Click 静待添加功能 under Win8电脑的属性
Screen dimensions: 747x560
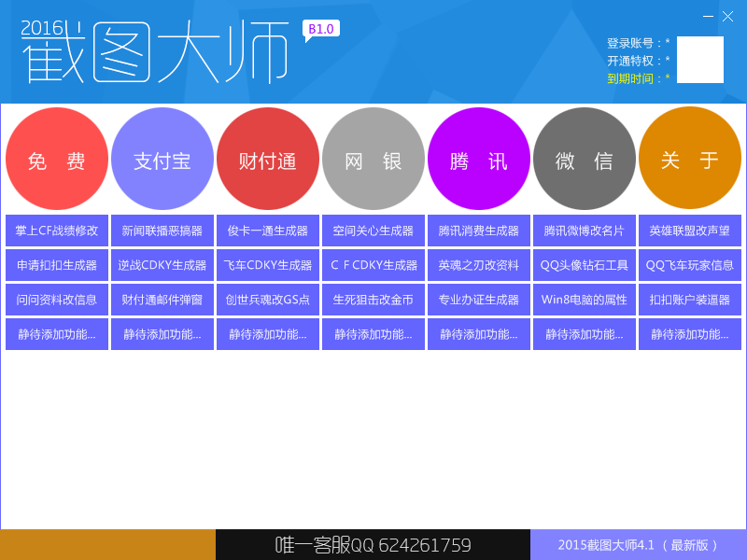pos(585,334)
